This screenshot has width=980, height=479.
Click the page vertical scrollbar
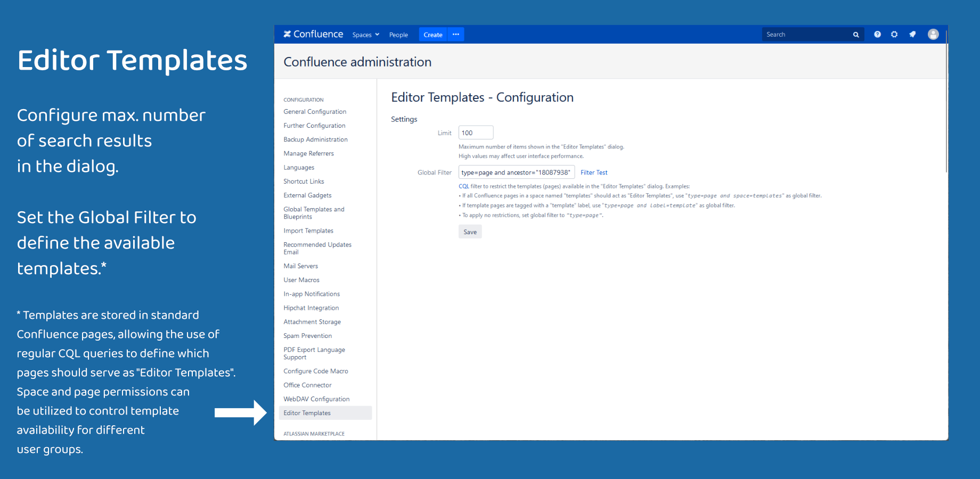click(946, 101)
